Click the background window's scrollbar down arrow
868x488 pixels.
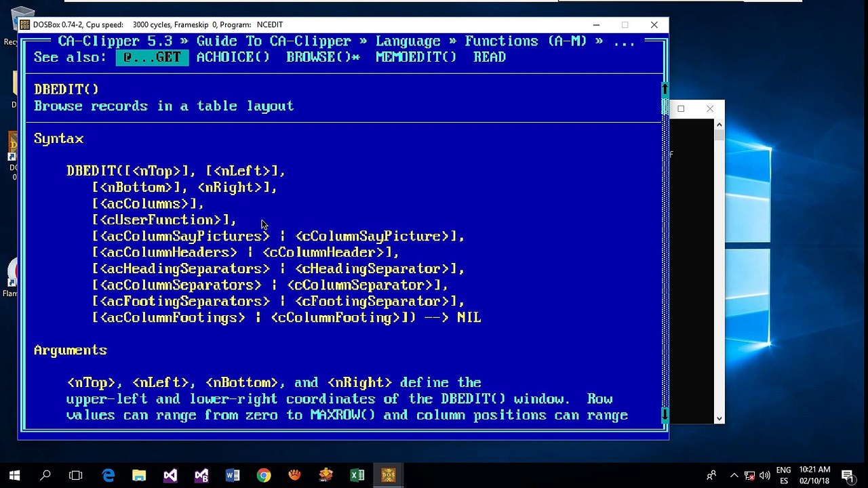719,419
